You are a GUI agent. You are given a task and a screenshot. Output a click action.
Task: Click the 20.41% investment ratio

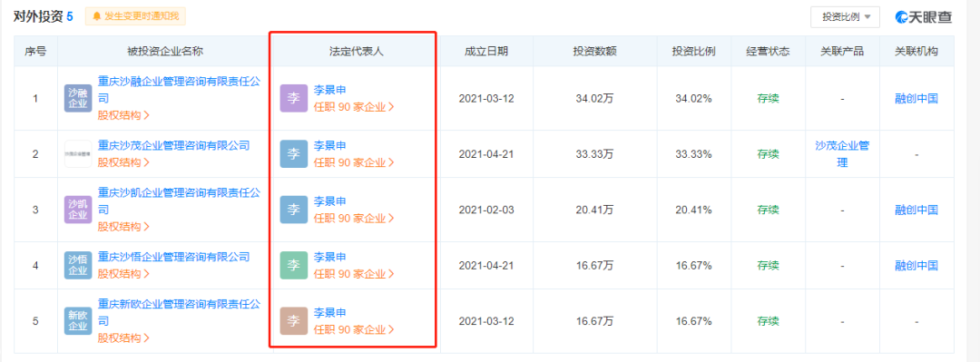tap(694, 210)
